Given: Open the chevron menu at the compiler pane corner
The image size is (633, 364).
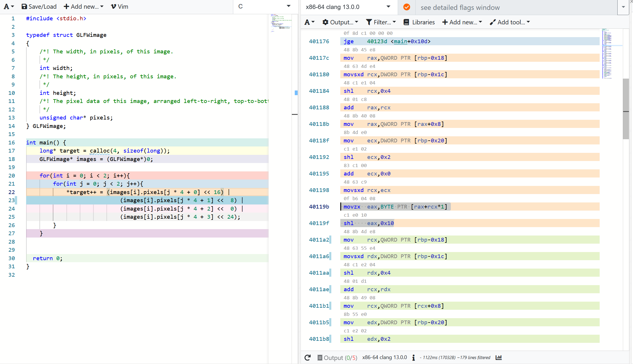Looking at the screenshot, I should click(x=623, y=7).
